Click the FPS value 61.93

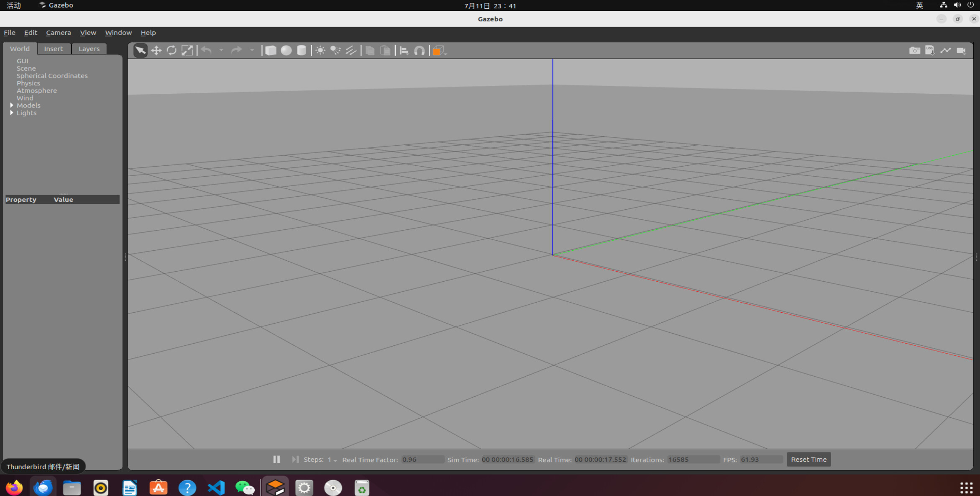761,460
